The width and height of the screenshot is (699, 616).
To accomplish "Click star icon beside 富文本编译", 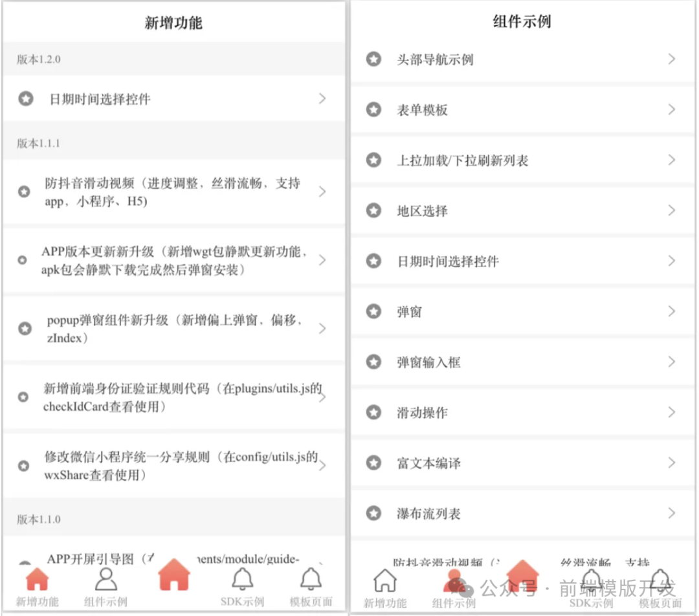I will point(373,463).
